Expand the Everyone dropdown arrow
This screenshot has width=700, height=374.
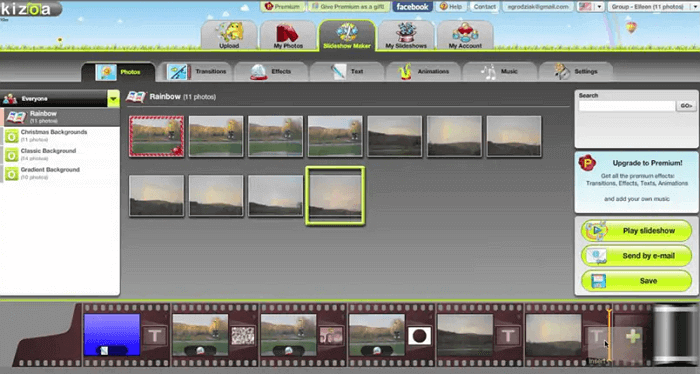[x=113, y=99]
